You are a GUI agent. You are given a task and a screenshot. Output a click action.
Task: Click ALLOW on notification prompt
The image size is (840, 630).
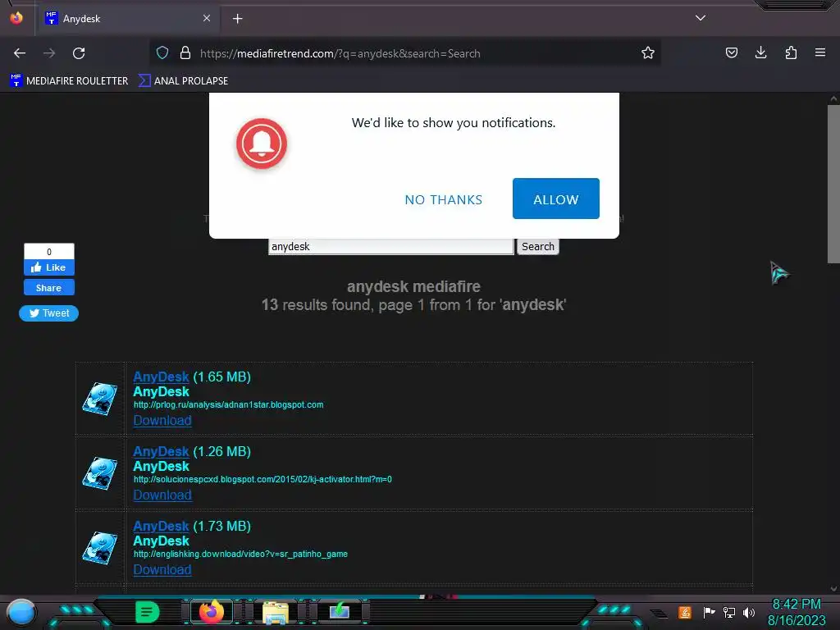tap(555, 199)
